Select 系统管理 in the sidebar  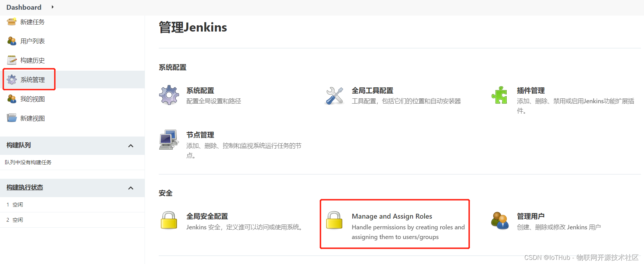click(x=33, y=80)
